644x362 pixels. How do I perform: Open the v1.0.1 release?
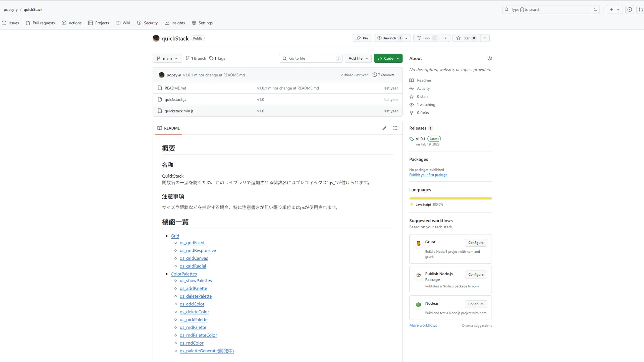[x=421, y=139]
